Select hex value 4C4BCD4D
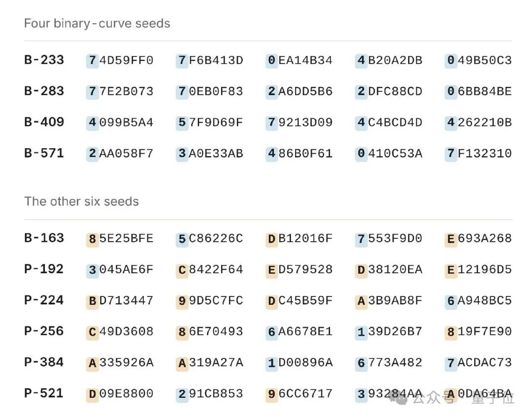The image size is (532, 419). click(x=389, y=123)
